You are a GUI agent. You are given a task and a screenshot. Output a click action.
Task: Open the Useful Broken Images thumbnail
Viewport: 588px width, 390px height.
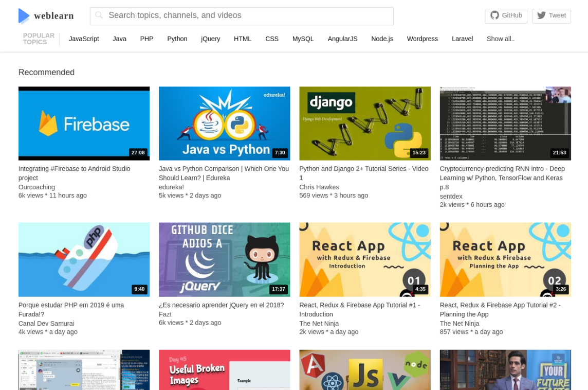(x=224, y=370)
